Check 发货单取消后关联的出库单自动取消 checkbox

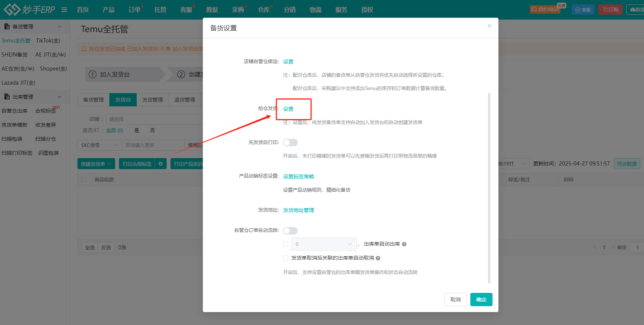286,258
